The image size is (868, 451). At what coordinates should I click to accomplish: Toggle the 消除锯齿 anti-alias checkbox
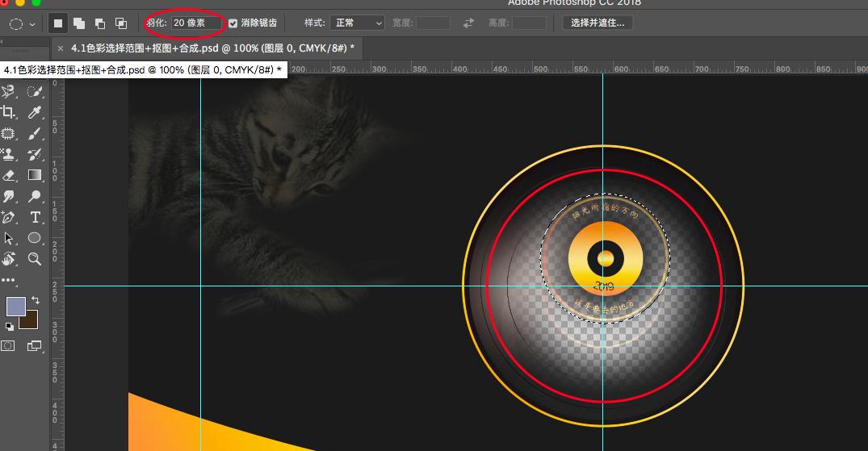coord(233,23)
